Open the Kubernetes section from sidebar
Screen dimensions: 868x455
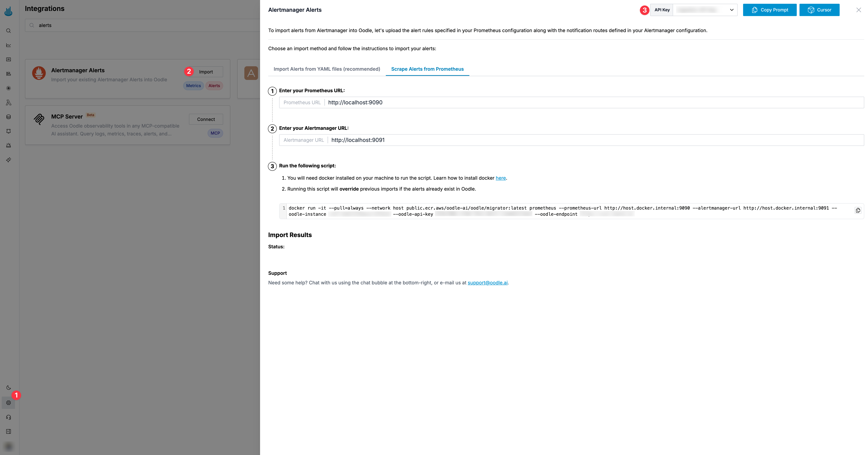pos(8,88)
